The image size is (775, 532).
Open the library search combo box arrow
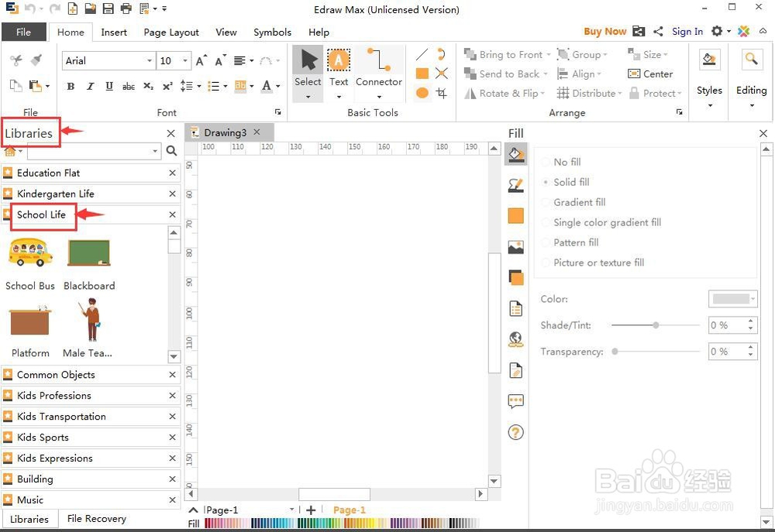tap(155, 151)
